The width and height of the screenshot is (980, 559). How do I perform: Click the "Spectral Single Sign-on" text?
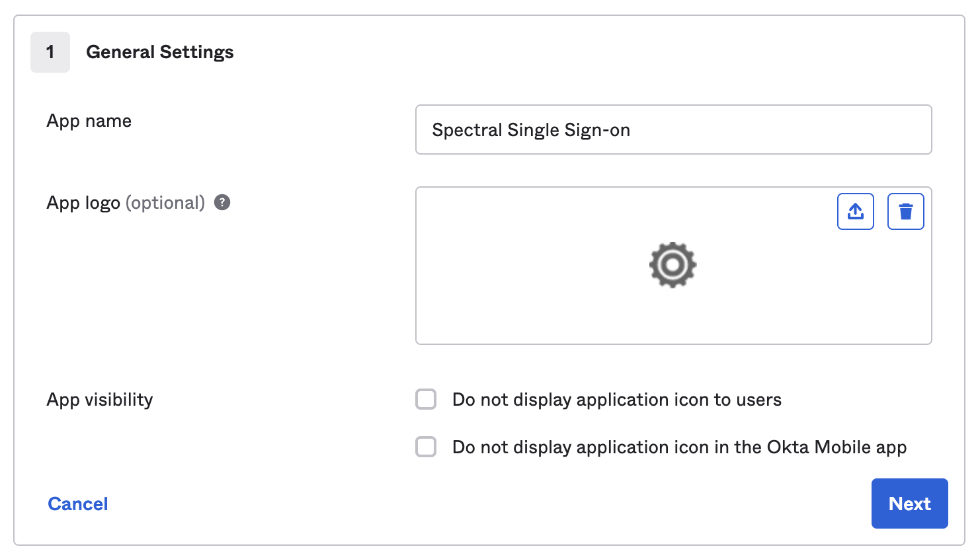(530, 130)
